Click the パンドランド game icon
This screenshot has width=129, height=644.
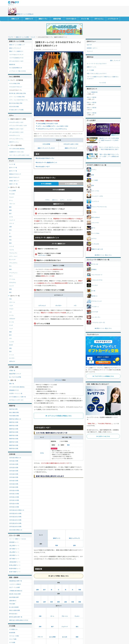[x=89, y=201]
